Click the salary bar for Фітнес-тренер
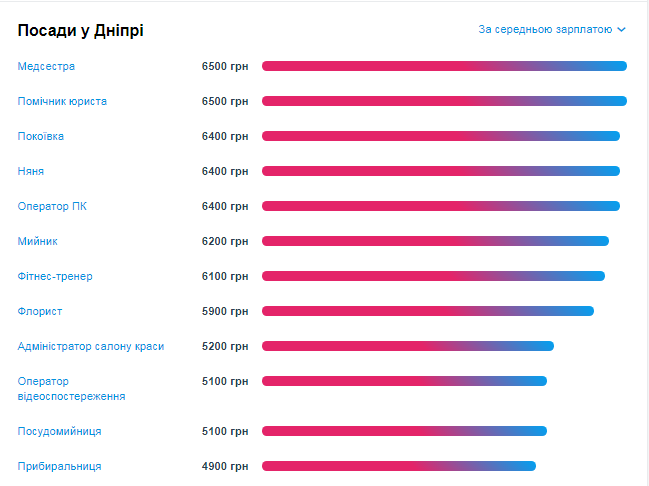649x486 pixels. click(x=433, y=276)
